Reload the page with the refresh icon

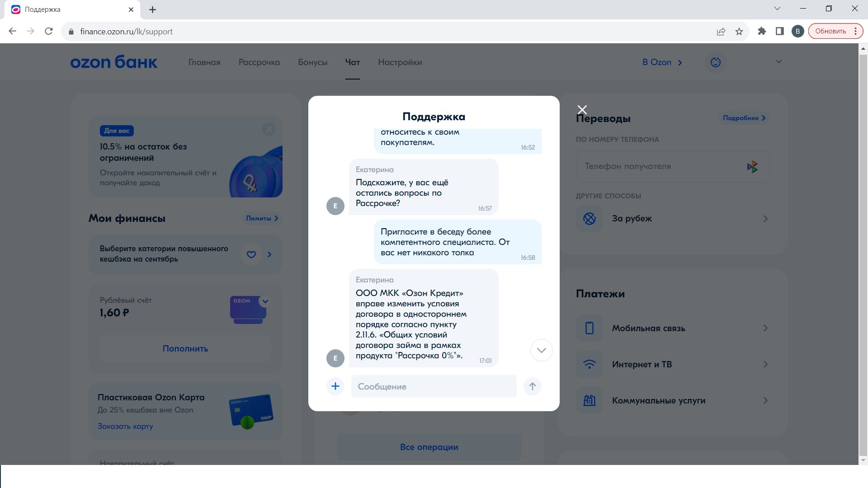49,31
